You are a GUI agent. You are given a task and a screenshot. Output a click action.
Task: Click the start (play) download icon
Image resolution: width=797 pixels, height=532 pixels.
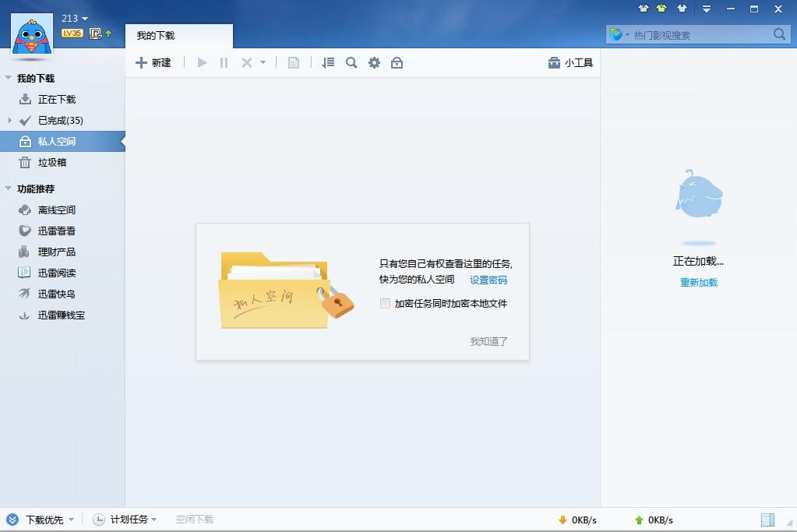click(202, 62)
